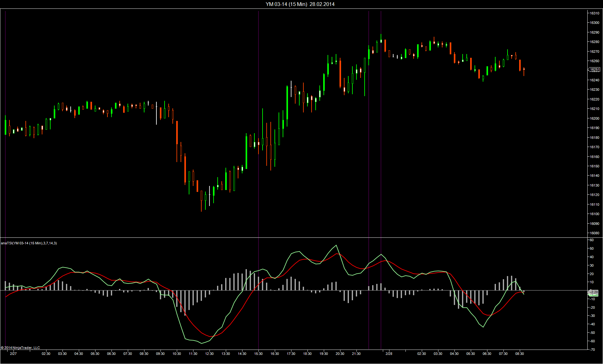Click the anaTSI indicator label

pos(29,243)
